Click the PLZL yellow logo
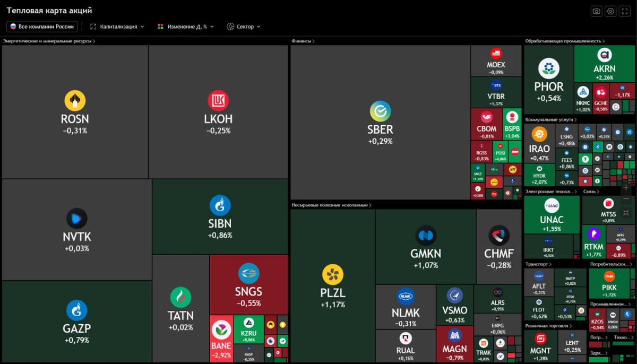Screen dimensions: 637x364 [x=333, y=275]
